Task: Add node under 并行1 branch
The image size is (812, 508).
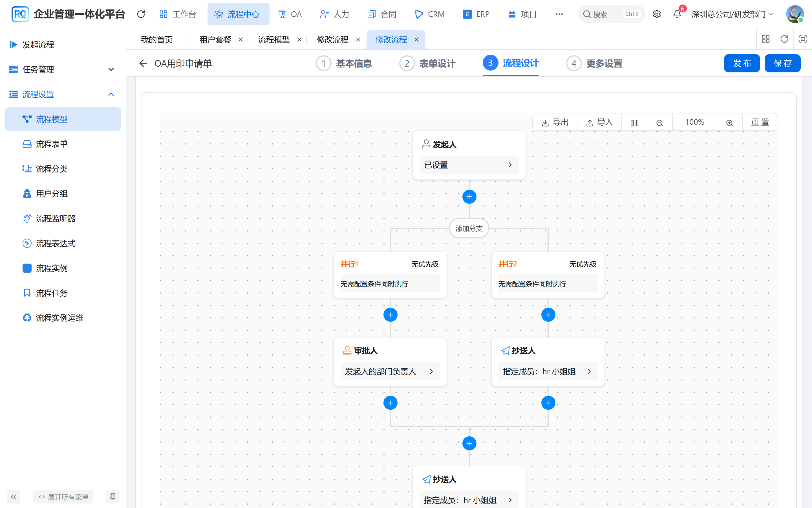Action: point(390,315)
